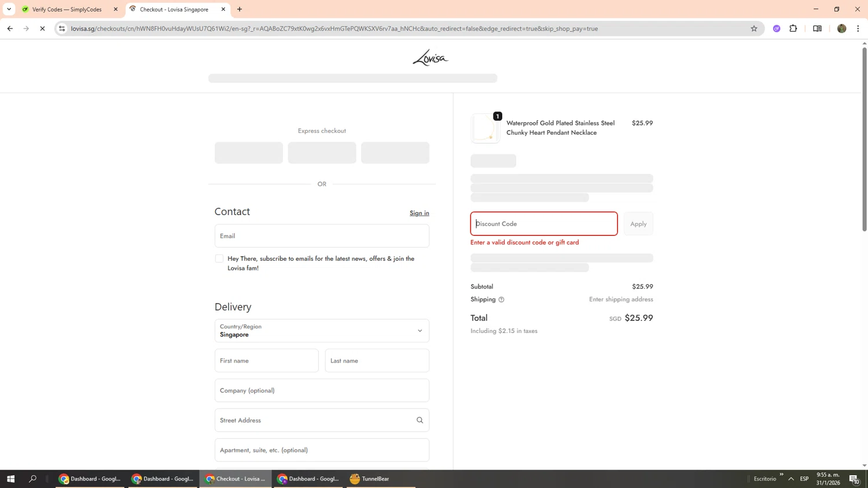
Task: Focus the Email field
Action: [x=322, y=236]
